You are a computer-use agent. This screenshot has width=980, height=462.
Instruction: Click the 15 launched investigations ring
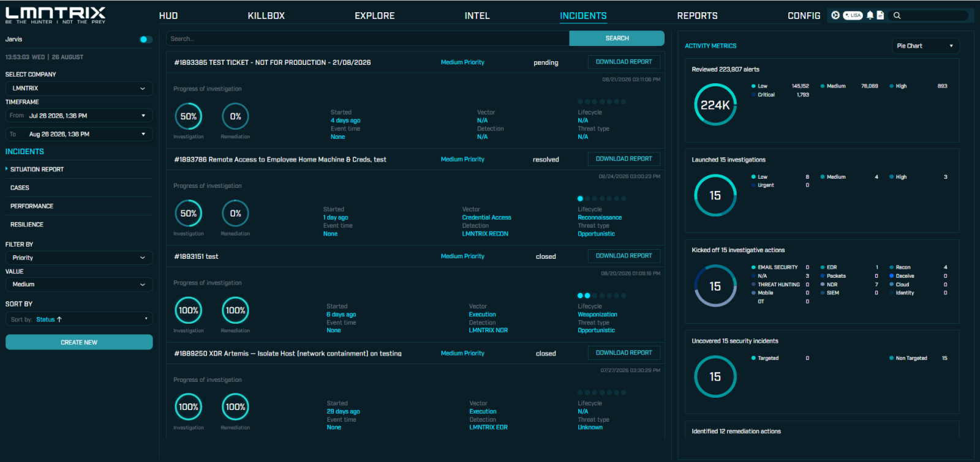click(715, 195)
